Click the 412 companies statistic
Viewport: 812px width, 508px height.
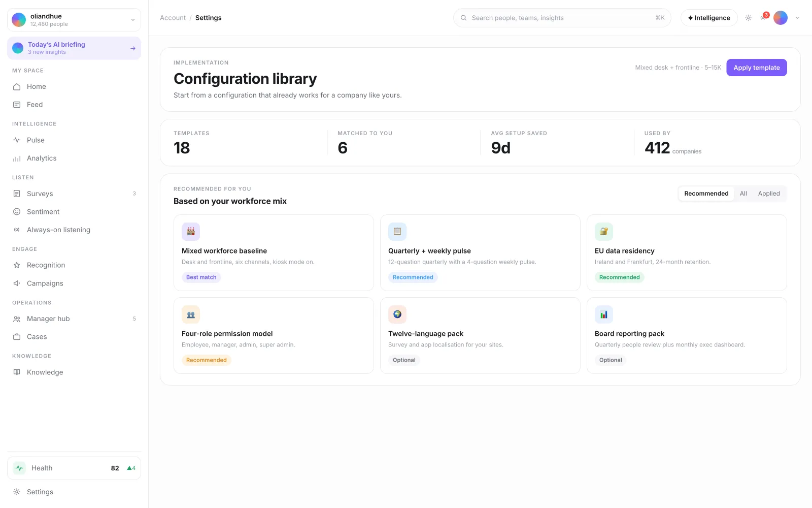(x=673, y=148)
